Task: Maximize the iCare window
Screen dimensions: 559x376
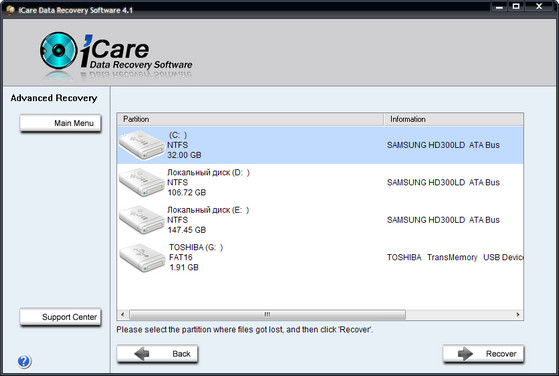Action: (x=516, y=6)
